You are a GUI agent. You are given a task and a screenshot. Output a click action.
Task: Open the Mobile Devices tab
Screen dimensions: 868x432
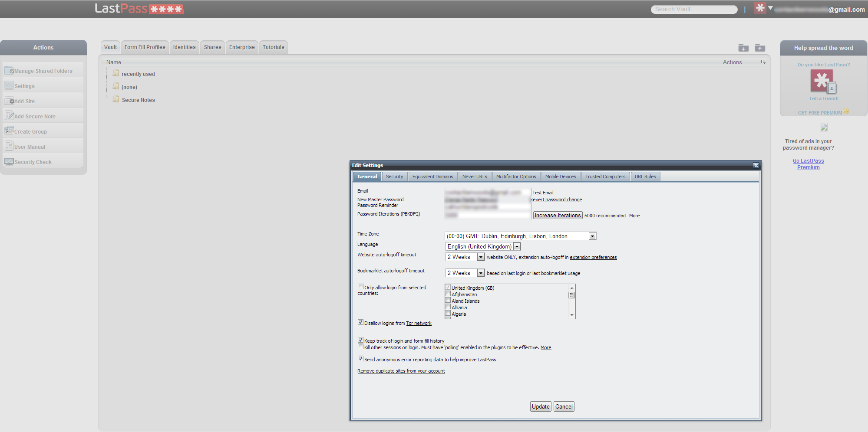[x=561, y=177]
